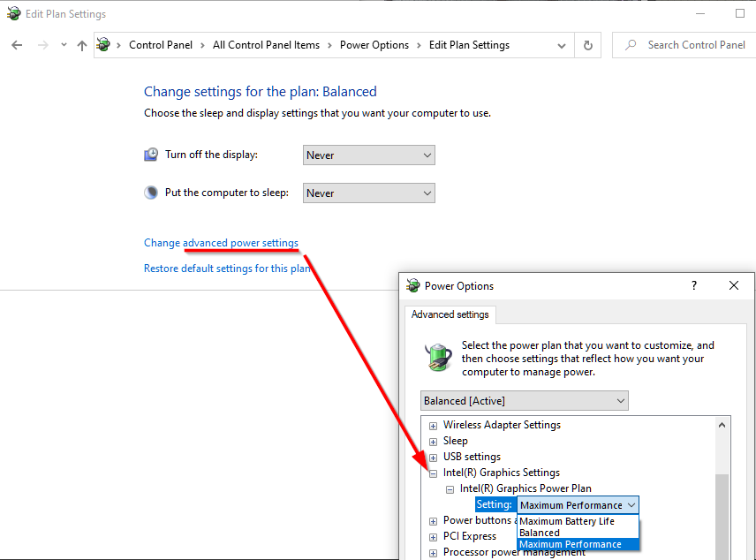The height and width of the screenshot is (560, 756).
Task: Select Edit Plan Settings breadcrumb
Action: click(x=469, y=45)
